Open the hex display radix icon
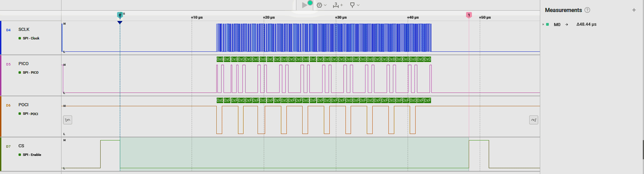644x174 pixels. (x=319, y=5)
